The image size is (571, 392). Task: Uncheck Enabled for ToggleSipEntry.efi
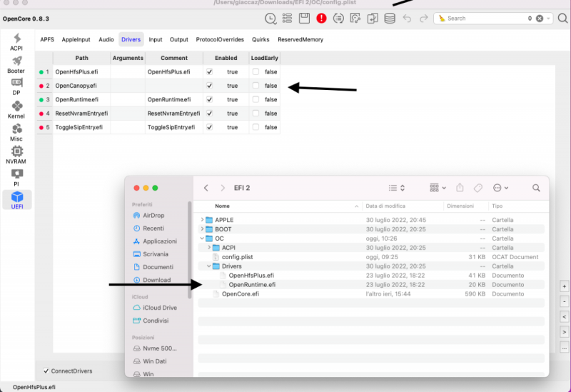[209, 127]
